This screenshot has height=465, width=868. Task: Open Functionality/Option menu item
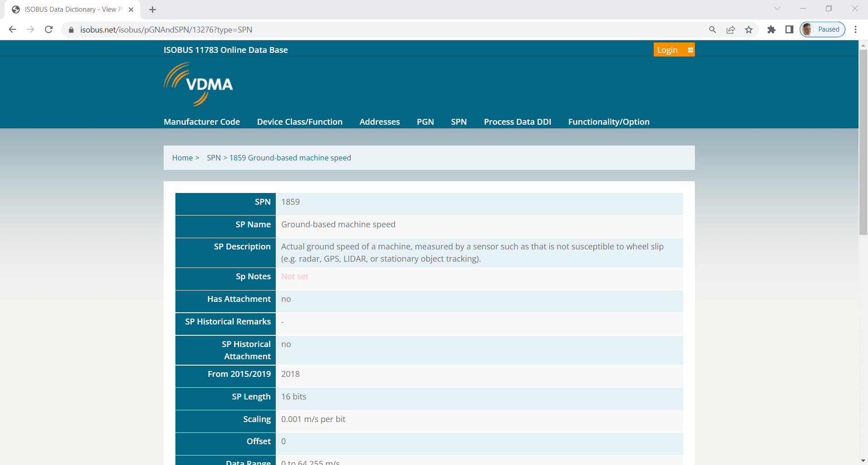[609, 122]
